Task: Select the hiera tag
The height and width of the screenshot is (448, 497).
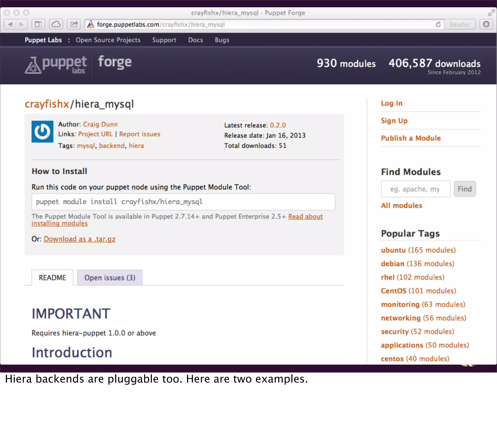Action: coord(136,145)
